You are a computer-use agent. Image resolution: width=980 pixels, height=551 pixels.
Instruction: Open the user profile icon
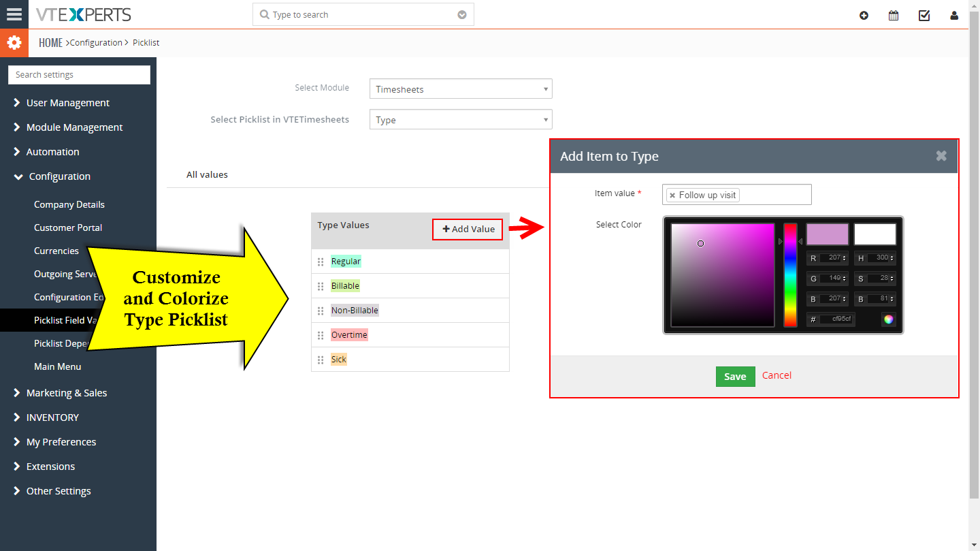954,15
